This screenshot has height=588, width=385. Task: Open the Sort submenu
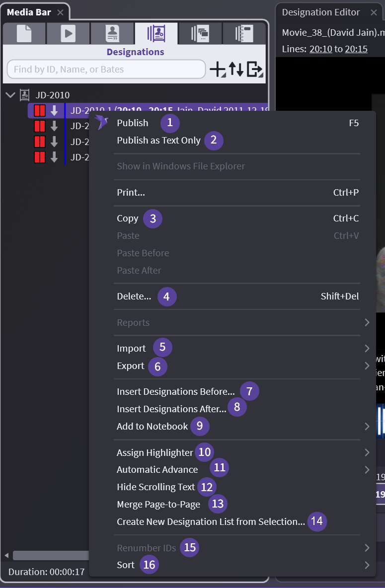click(126, 565)
